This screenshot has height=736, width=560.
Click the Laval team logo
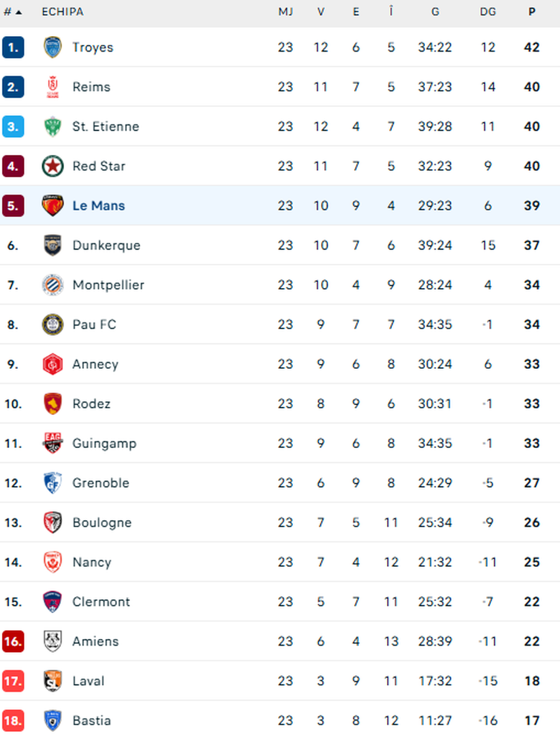[53, 681]
